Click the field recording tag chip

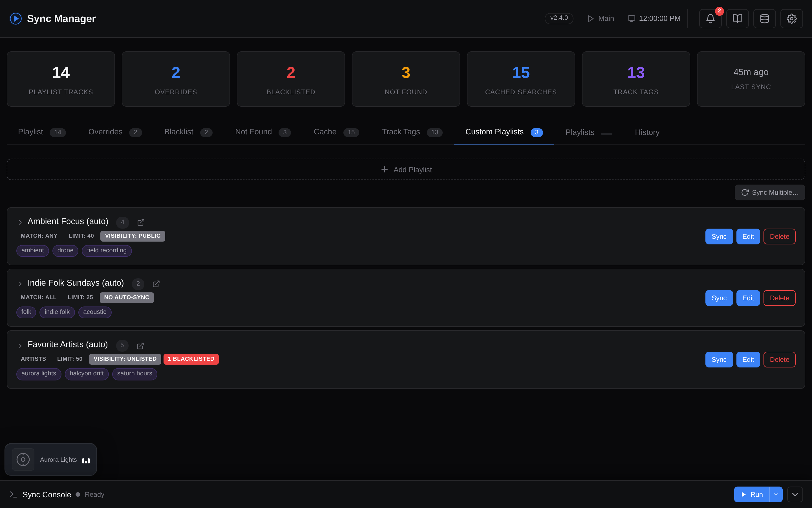click(x=107, y=251)
